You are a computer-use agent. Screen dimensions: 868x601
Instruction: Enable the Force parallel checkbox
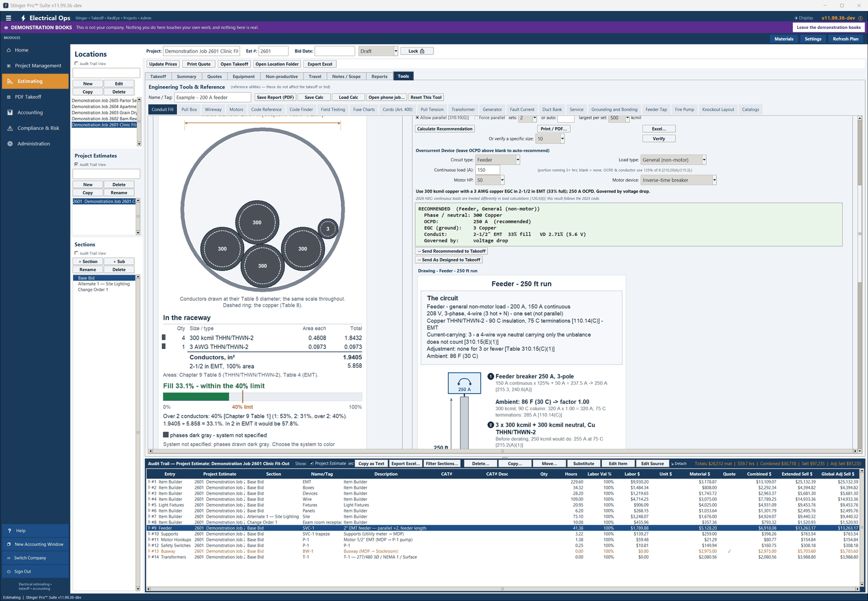(476, 117)
